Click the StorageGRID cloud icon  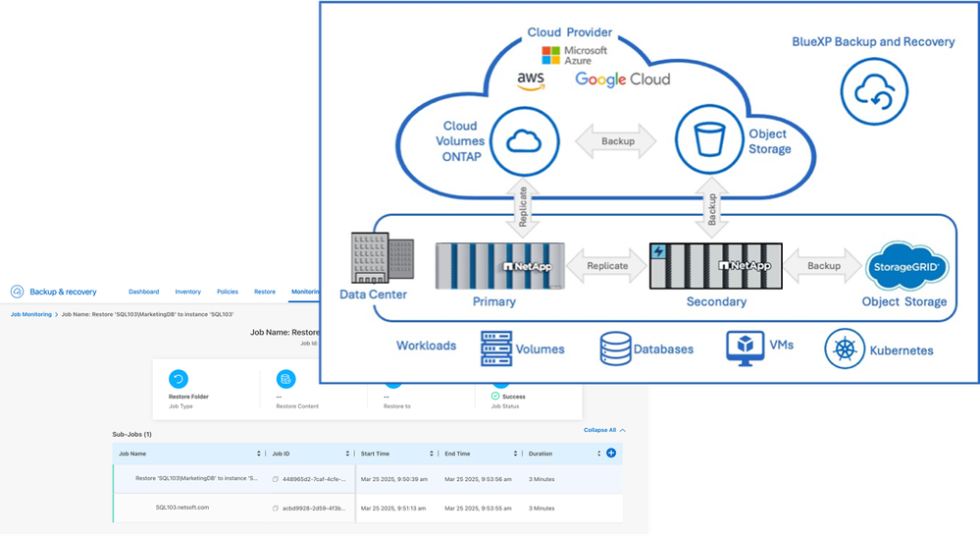coord(906,266)
